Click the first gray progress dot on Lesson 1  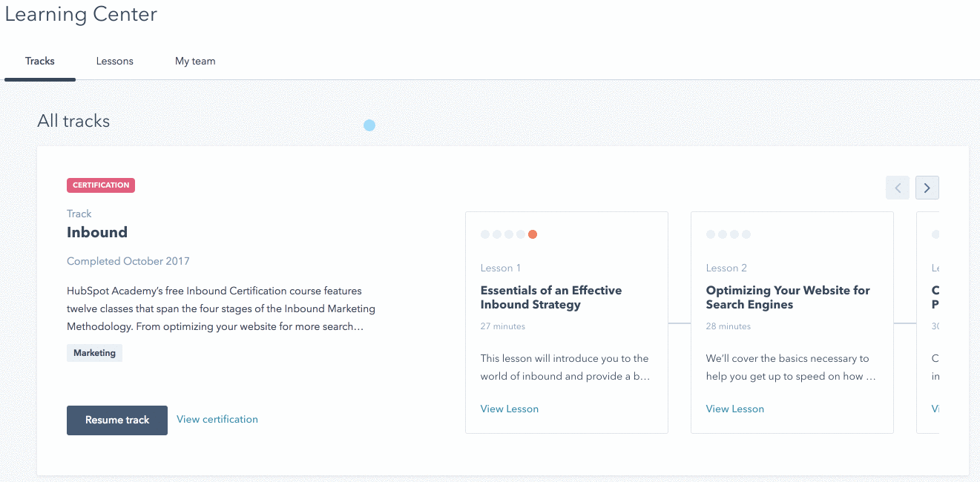pos(485,234)
